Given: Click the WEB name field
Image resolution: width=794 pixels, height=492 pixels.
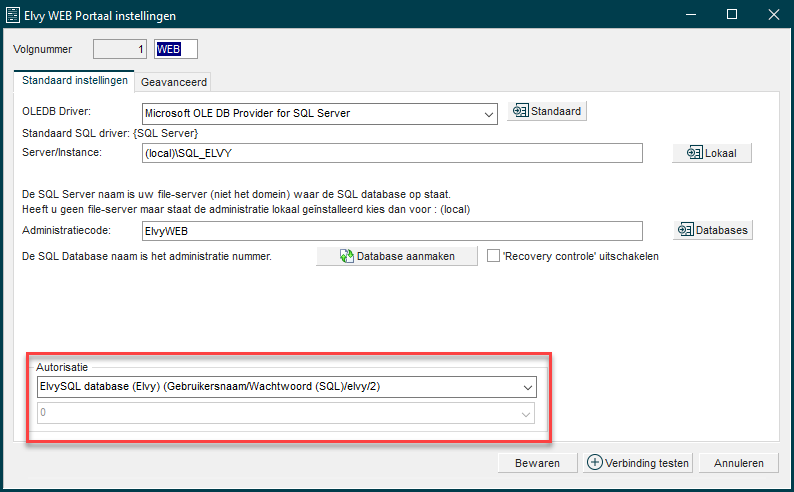Looking at the screenshot, I should pos(176,49).
